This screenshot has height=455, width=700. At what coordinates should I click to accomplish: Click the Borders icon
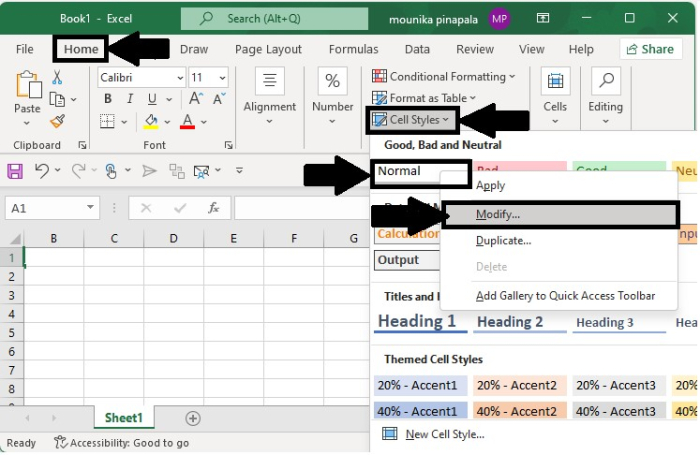tap(107, 121)
